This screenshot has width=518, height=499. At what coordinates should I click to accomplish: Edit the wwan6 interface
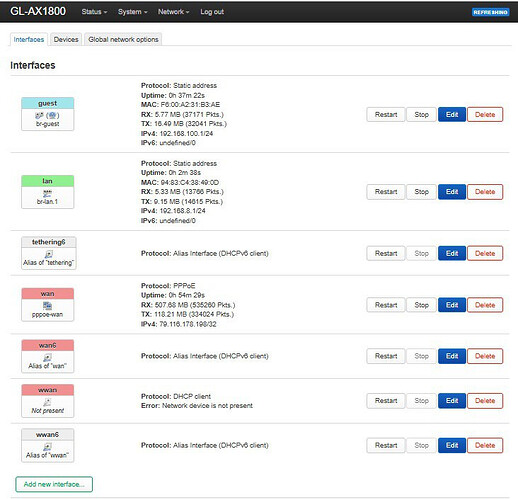point(452,445)
